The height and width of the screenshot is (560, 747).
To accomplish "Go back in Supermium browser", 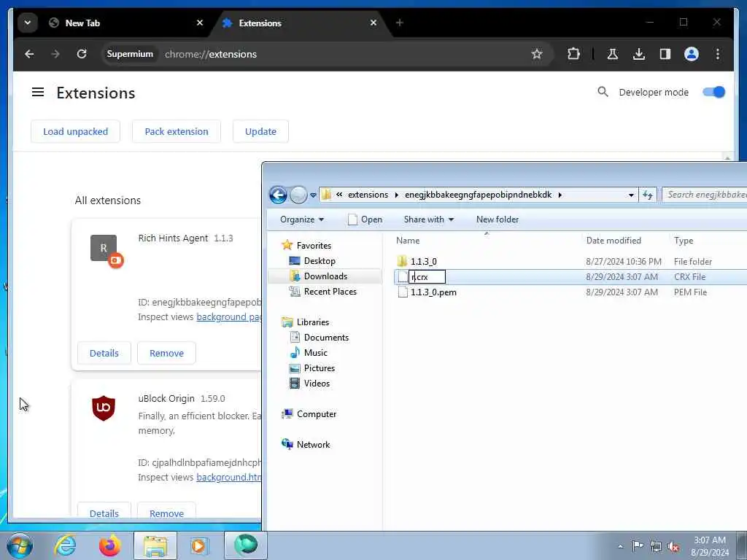I will click(29, 54).
